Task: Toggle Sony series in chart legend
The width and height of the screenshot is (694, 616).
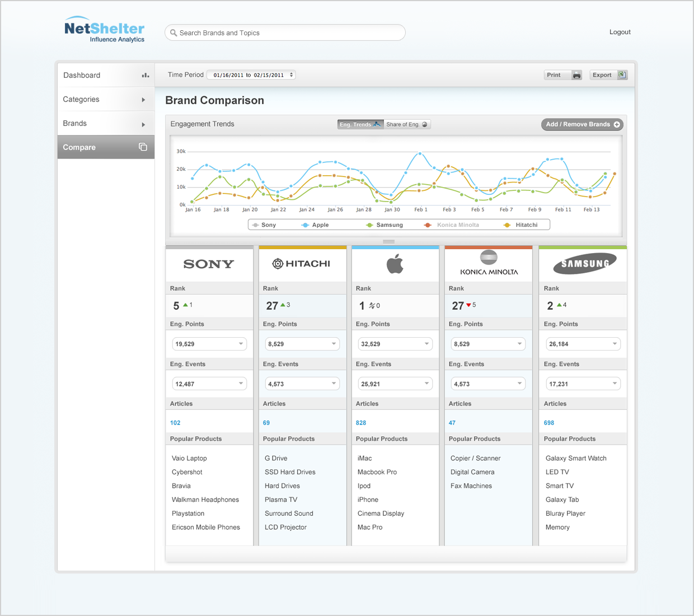Action: coord(264,225)
